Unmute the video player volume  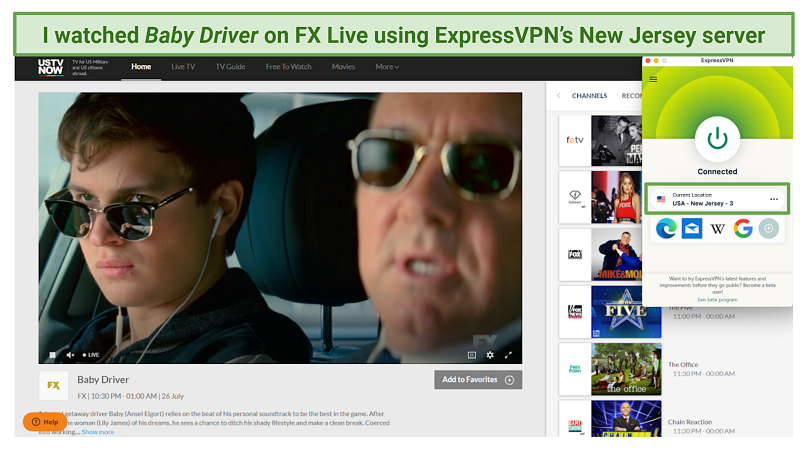70,355
